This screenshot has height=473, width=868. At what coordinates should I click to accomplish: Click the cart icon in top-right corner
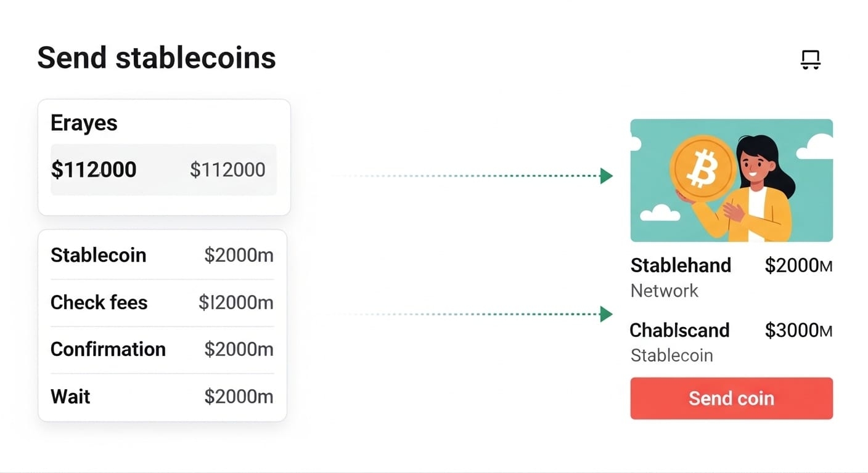[x=810, y=60]
